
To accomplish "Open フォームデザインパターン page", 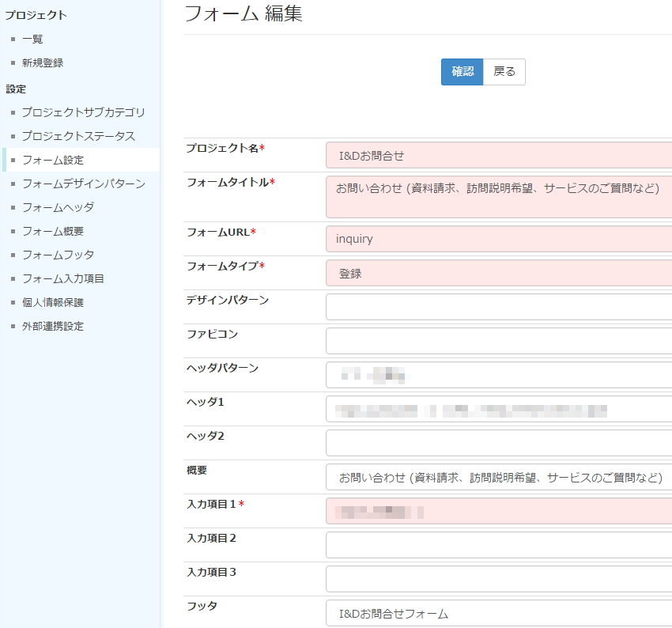I will pos(83,183).
